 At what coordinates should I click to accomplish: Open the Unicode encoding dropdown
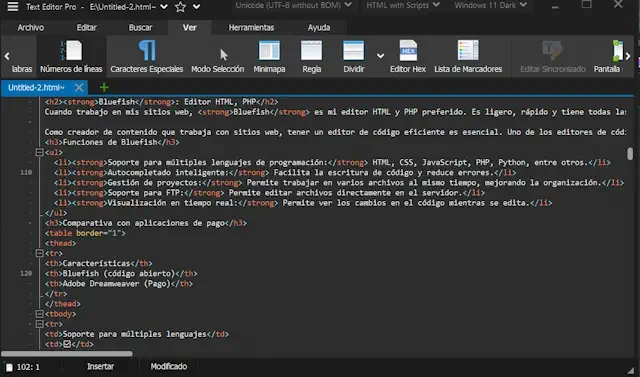[293, 5]
